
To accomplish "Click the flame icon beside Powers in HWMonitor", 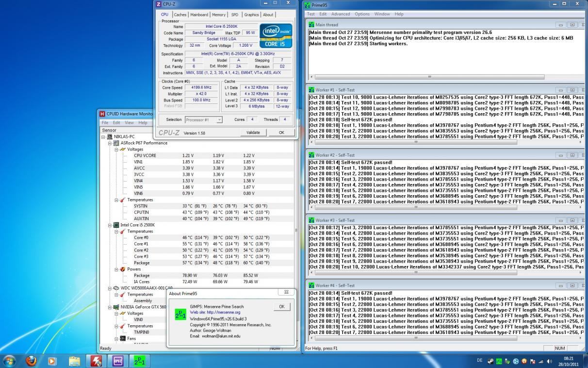I will pyautogui.click(x=123, y=269).
